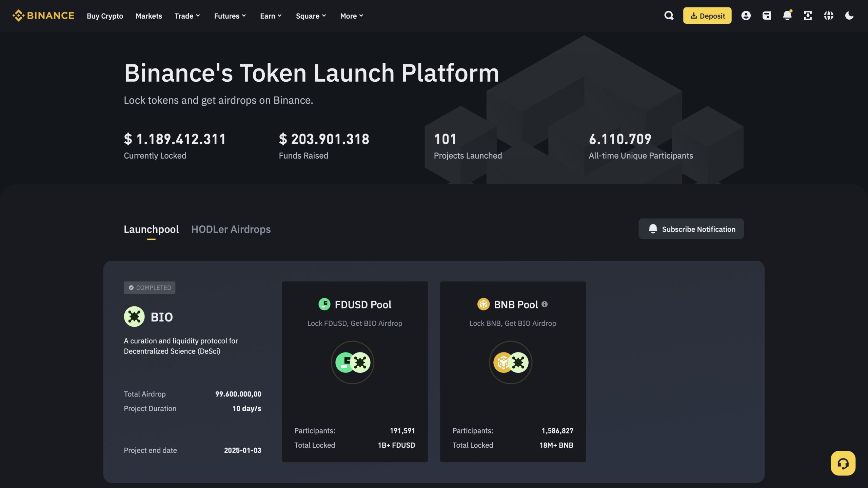This screenshot has height=488, width=868.
Task: Open the user profile icon
Action: 746,16
